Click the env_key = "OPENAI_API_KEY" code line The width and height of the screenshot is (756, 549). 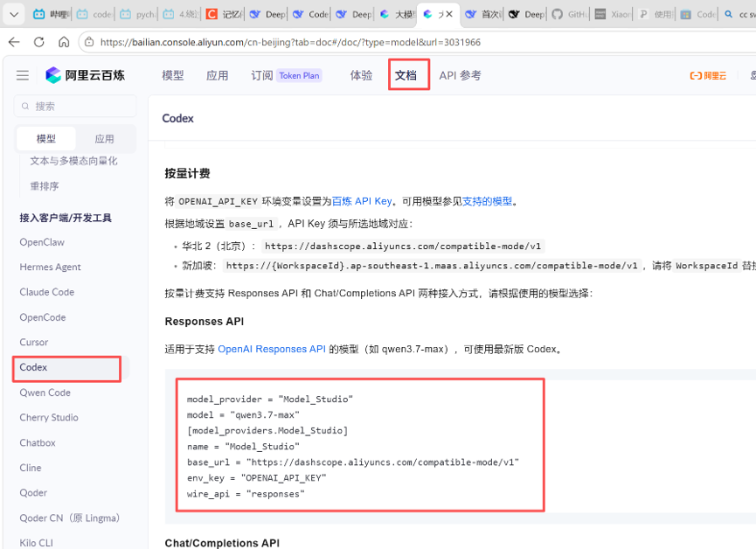257,478
